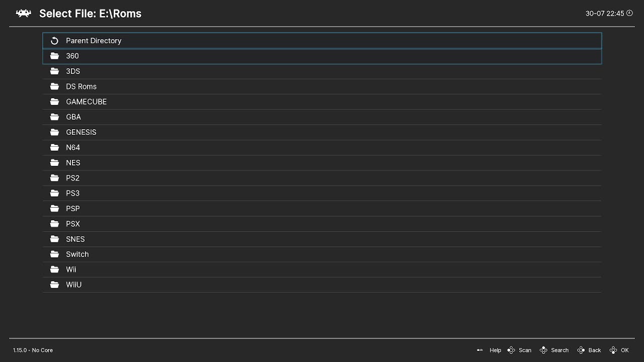The height and width of the screenshot is (362, 644).
Task: Click the clock icon beside the time
Action: click(629, 13)
